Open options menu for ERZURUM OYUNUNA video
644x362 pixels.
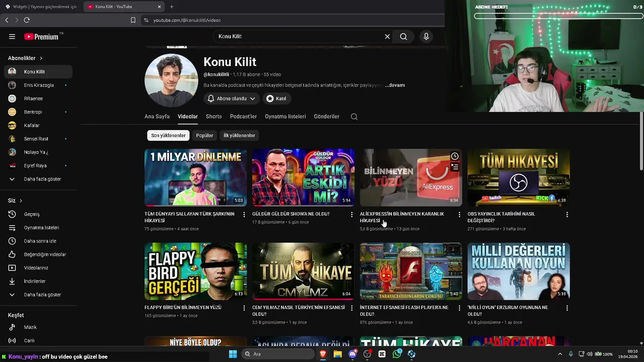coord(567,308)
